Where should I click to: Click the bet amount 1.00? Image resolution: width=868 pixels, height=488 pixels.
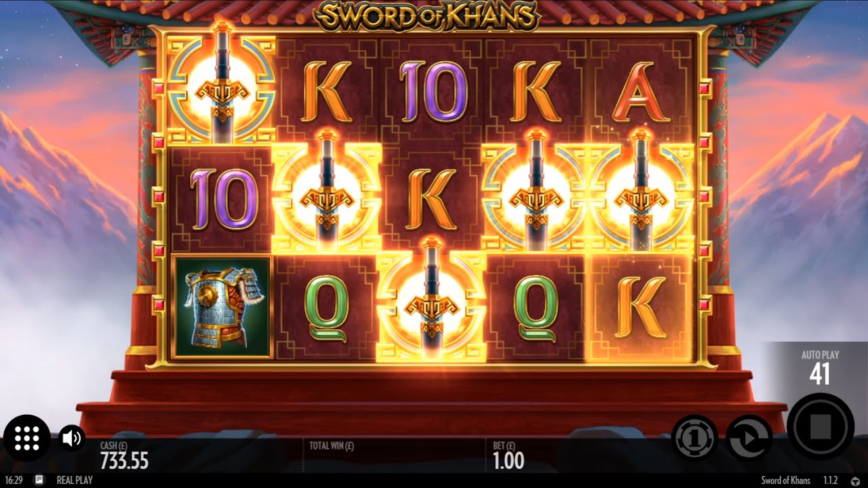[508, 461]
